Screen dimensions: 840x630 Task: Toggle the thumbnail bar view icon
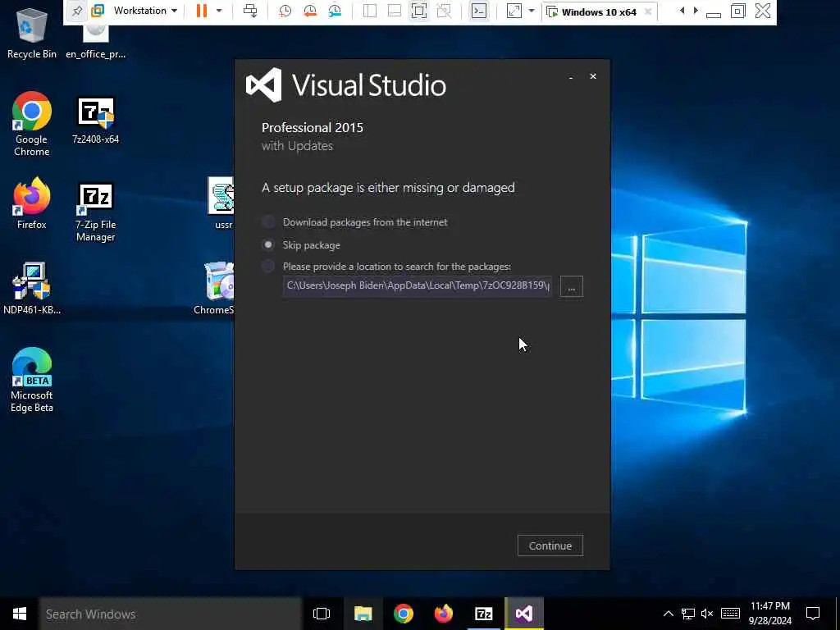pyautogui.click(x=395, y=11)
